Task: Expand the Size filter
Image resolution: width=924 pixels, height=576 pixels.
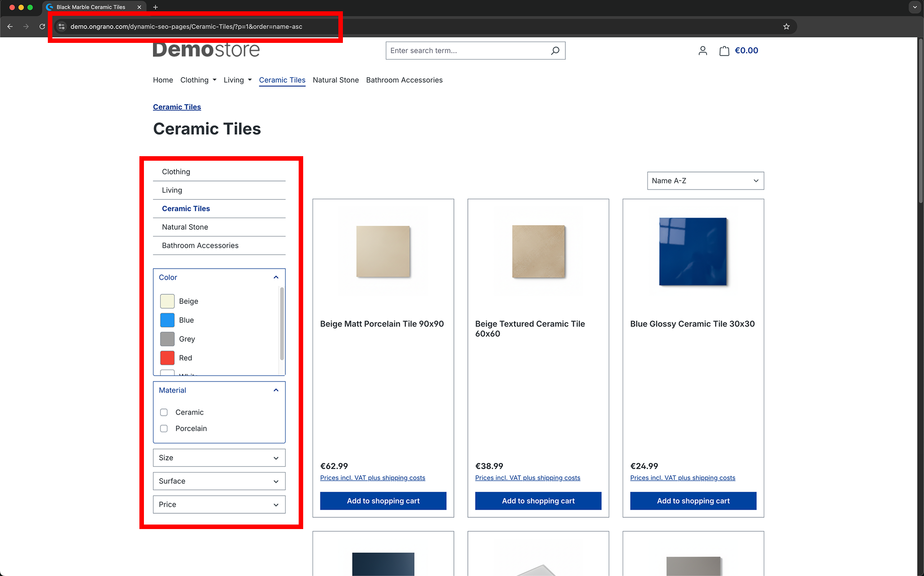Action: point(219,458)
